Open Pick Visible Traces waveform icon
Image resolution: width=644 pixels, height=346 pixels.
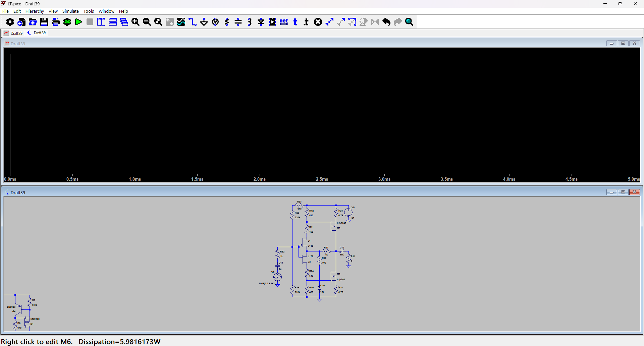coord(181,22)
